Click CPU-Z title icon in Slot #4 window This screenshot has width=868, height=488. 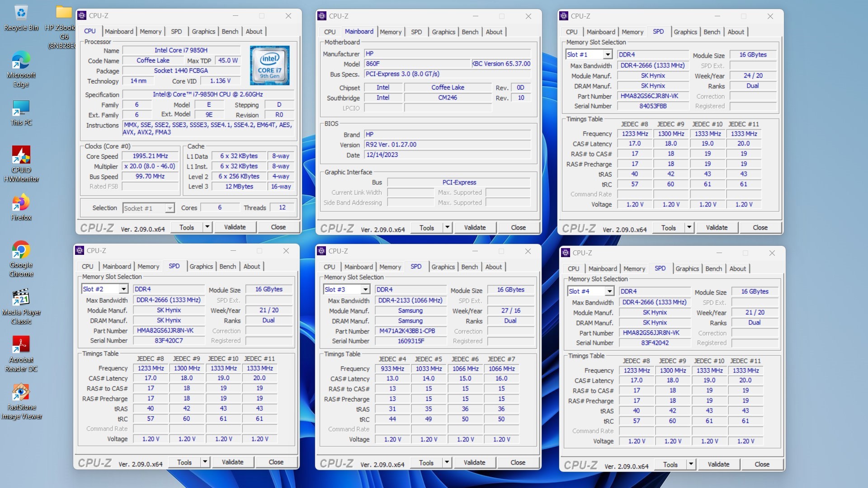566,253
